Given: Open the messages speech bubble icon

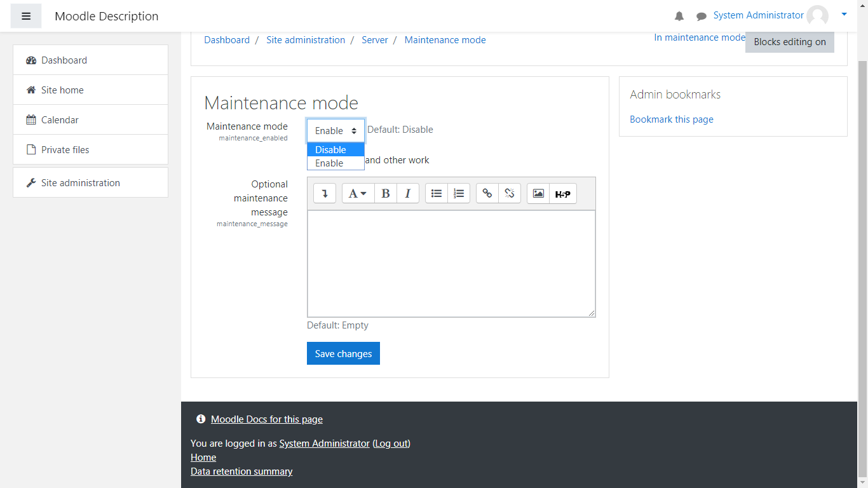Looking at the screenshot, I should pyautogui.click(x=701, y=16).
